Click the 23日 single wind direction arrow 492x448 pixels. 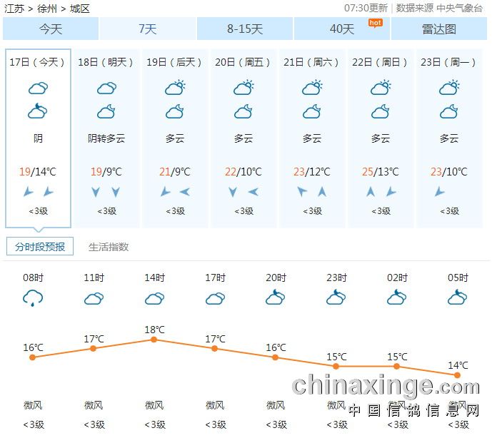pos(440,192)
